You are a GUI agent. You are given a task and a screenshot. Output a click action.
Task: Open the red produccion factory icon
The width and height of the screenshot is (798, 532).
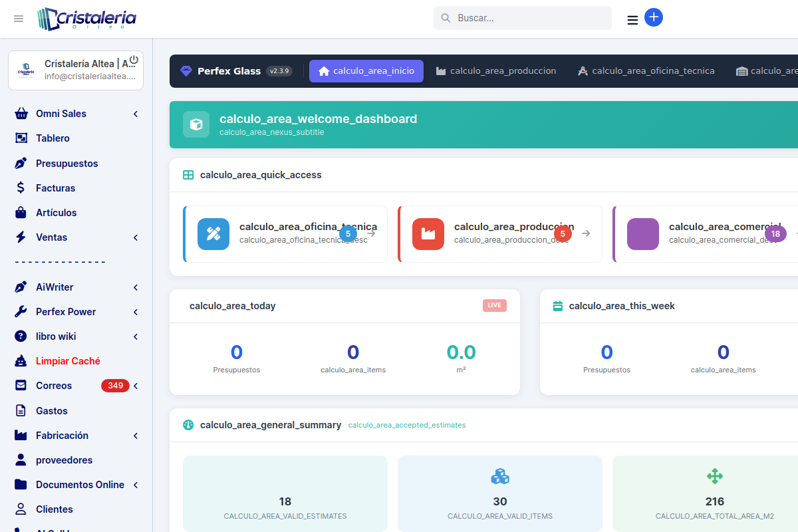[428, 234]
